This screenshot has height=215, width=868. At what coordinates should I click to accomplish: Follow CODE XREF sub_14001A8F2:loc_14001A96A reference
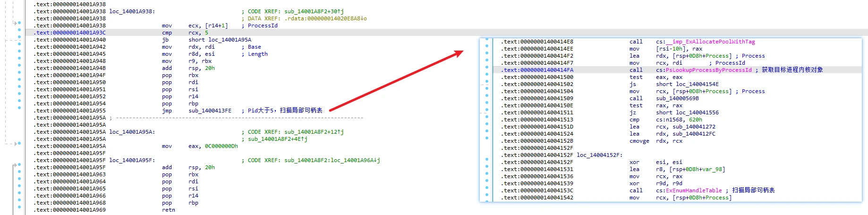[x=332, y=160]
